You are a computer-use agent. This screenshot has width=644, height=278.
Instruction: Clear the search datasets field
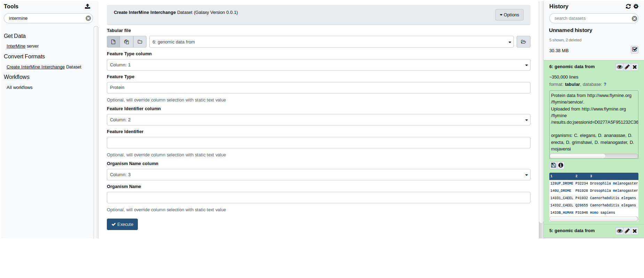point(635,18)
